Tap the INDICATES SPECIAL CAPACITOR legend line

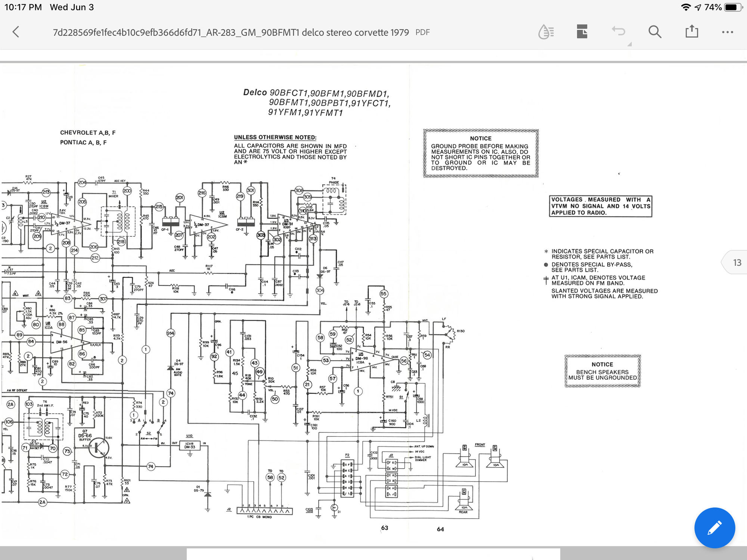pyautogui.click(x=599, y=254)
